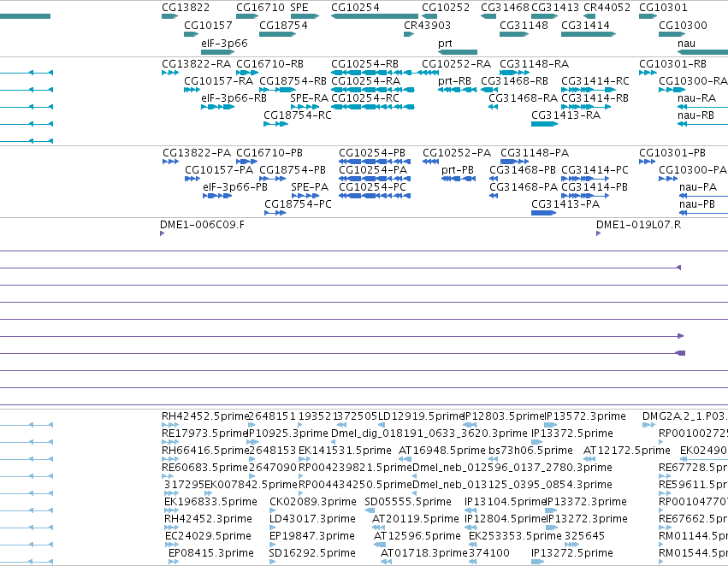This screenshot has height=566, width=728.
Task: Click the CG18754-RC transcript label
Action: [297, 115]
